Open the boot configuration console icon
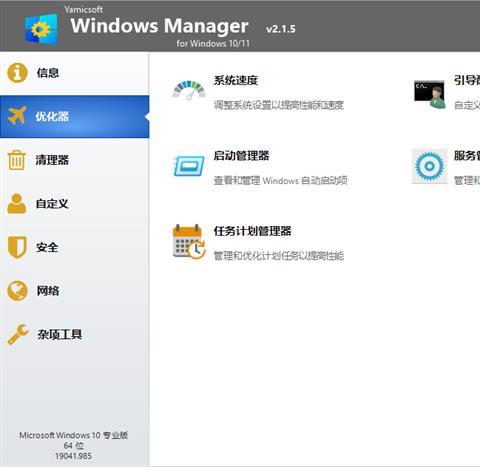Viewport: 480px width, 467px height. pos(430,94)
